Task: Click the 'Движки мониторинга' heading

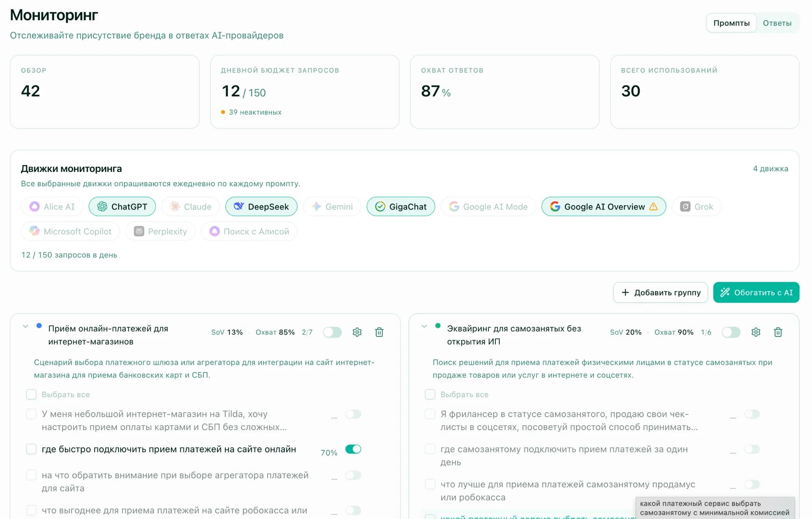Action: [71, 169]
